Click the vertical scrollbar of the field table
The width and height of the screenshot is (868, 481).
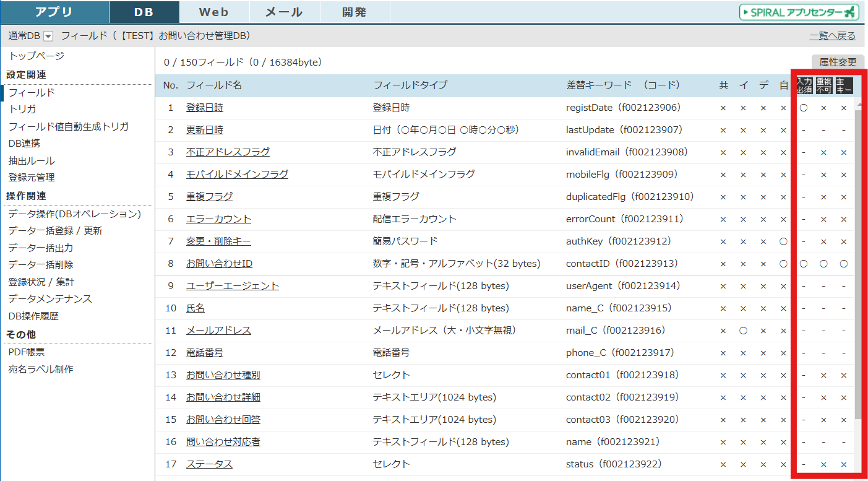click(x=857, y=260)
